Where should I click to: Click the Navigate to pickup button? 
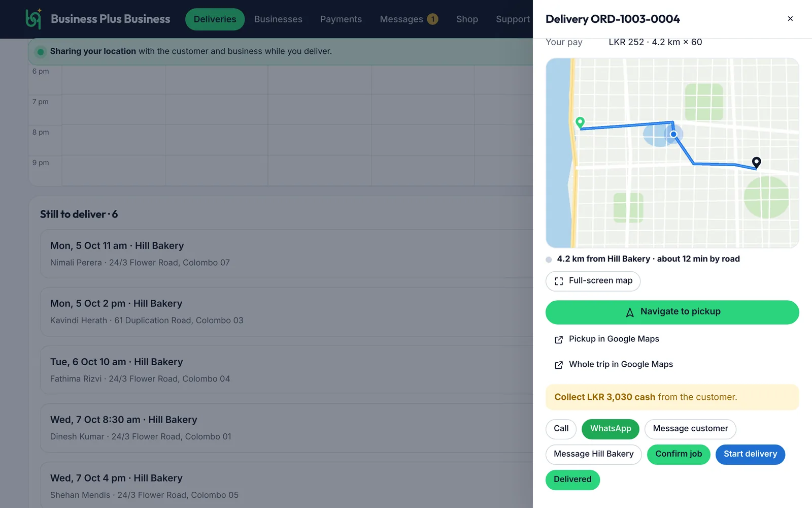pos(672,312)
